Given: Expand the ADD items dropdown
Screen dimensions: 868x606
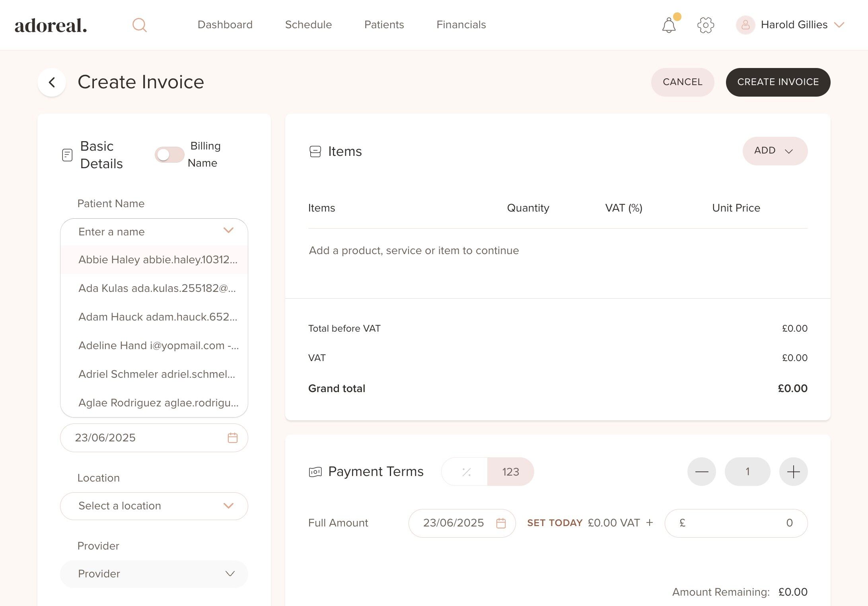Looking at the screenshot, I should [775, 151].
